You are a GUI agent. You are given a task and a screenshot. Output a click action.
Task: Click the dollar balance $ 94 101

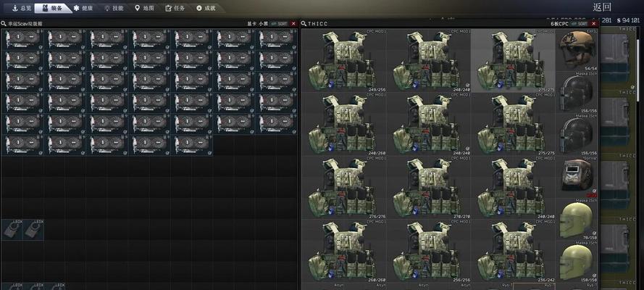tap(628, 20)
